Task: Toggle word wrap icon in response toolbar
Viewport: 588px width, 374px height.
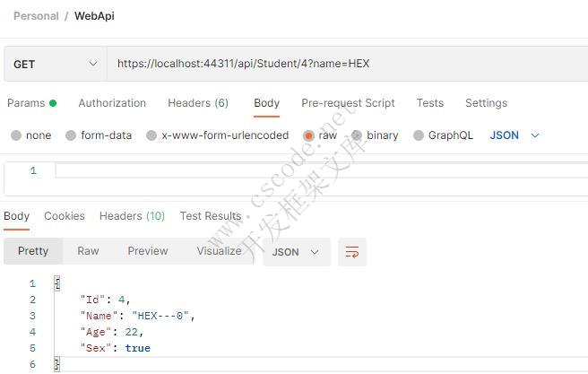Action: click(352, 252)
